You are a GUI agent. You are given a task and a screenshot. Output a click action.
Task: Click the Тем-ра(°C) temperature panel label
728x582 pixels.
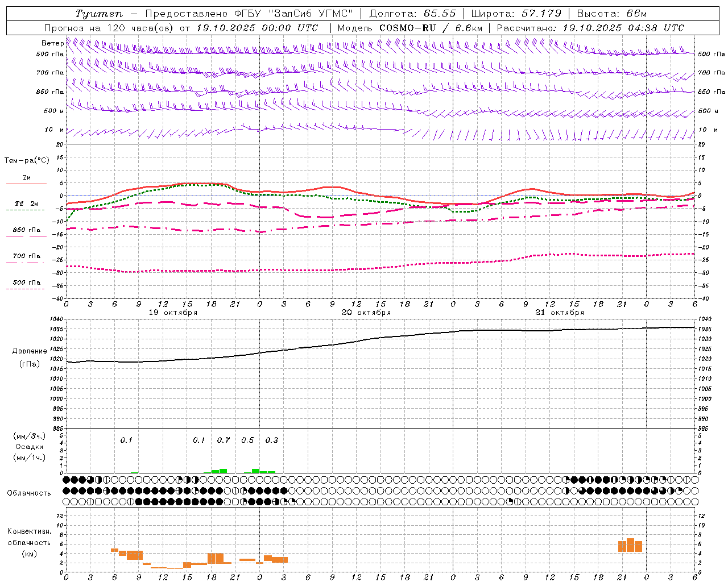[27, 161]
